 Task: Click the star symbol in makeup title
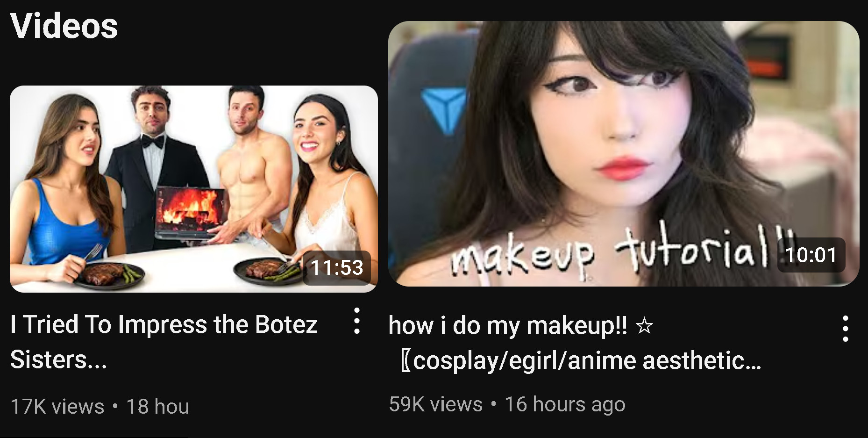[645, 325]
